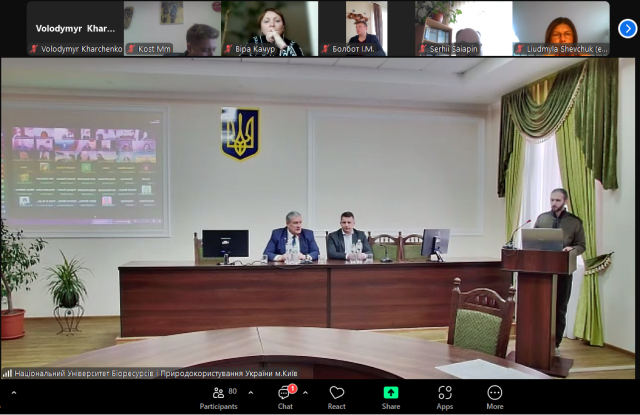Click muted mic icon on Kost Mm
The image size is (640, 415).
[131, 49]
